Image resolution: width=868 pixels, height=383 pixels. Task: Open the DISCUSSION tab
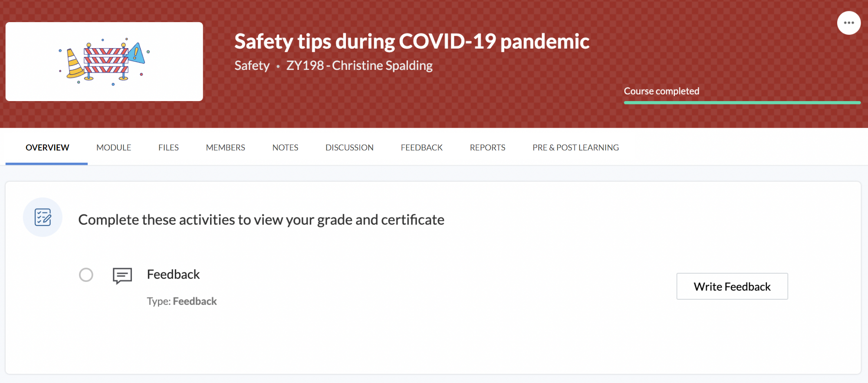(x=349, y=147)
